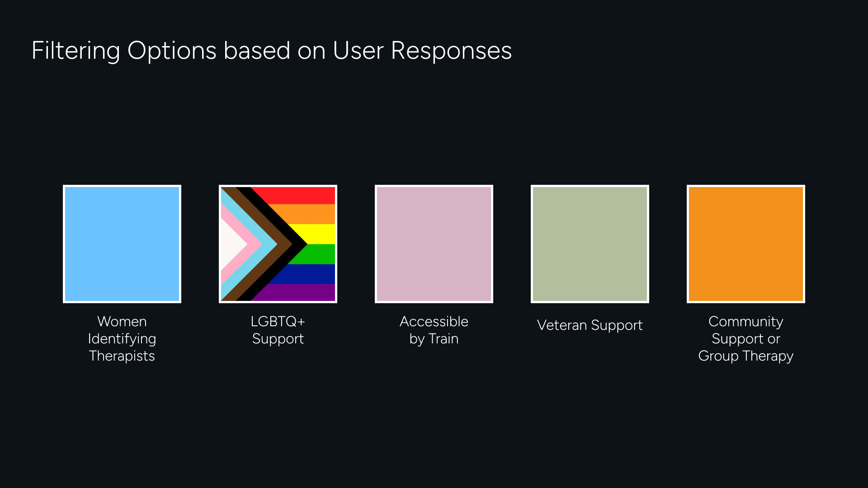This screenshot has width=868, height=488.
Task: Click the 'Veteran Support' text label
Action: [590, 325]
